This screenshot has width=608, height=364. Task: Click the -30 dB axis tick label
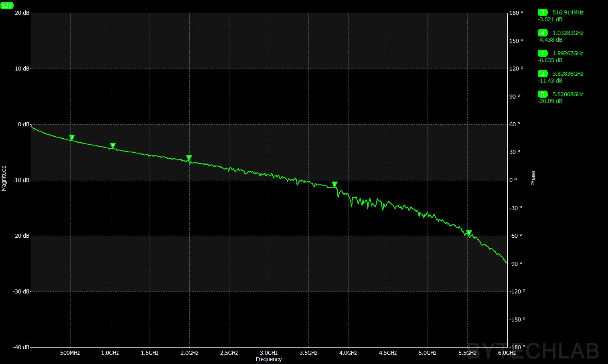tap(21, 291)
